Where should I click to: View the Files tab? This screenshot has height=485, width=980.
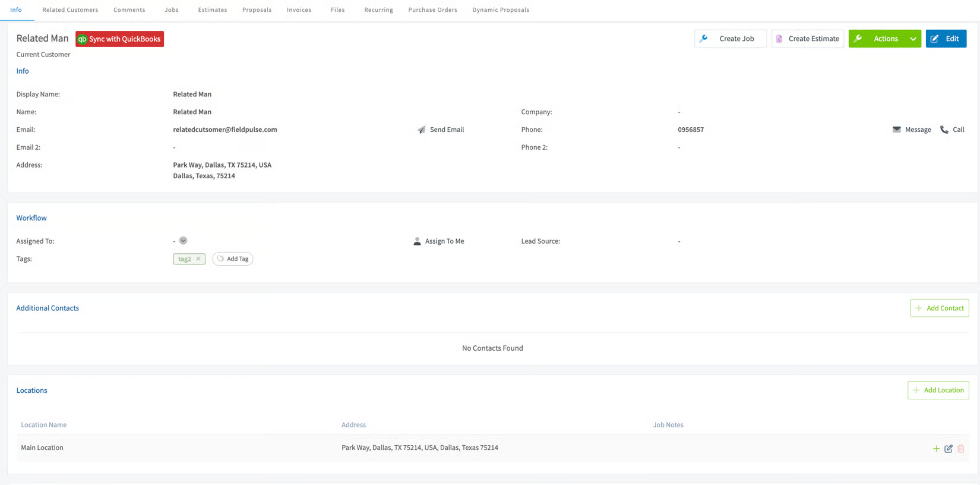(337, 10)
